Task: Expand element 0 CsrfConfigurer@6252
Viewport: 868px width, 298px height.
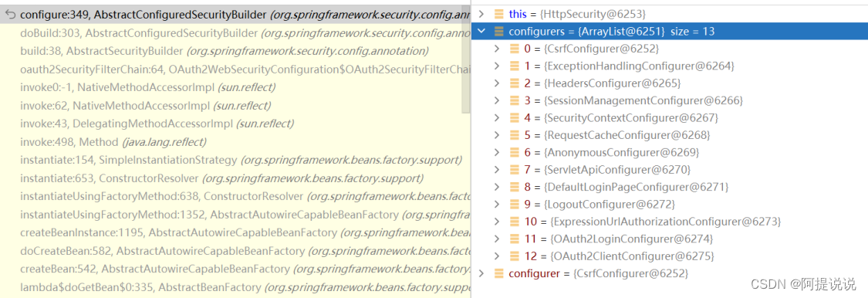Action: click(x=497, y=49)
